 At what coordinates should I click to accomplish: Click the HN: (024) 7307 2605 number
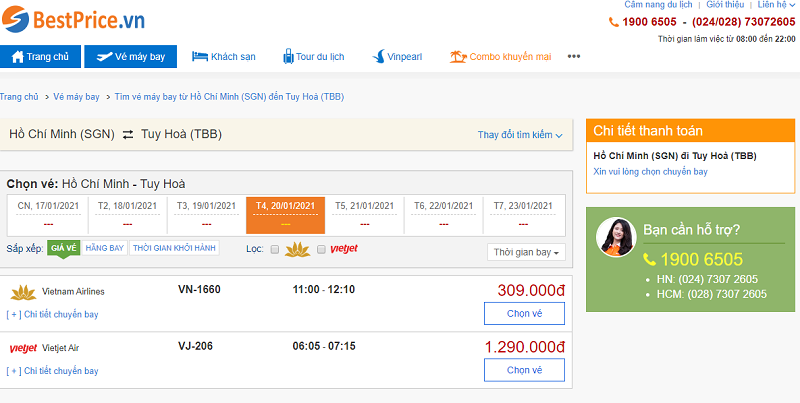tap(707, 280)
